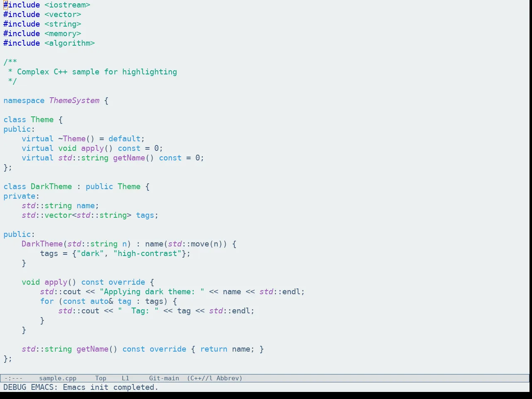Click the 'std::string name;' member line
This screenshot has width=532, height=399.
click(60, 206)
